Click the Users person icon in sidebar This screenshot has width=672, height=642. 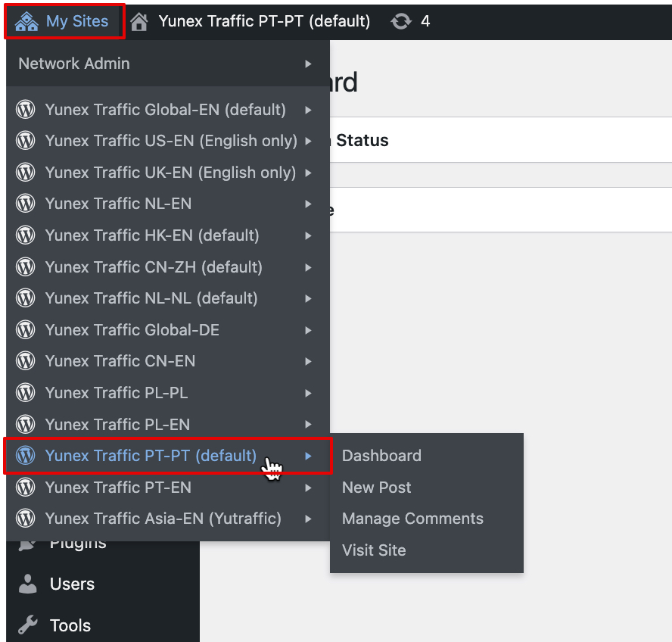(28, 584)
